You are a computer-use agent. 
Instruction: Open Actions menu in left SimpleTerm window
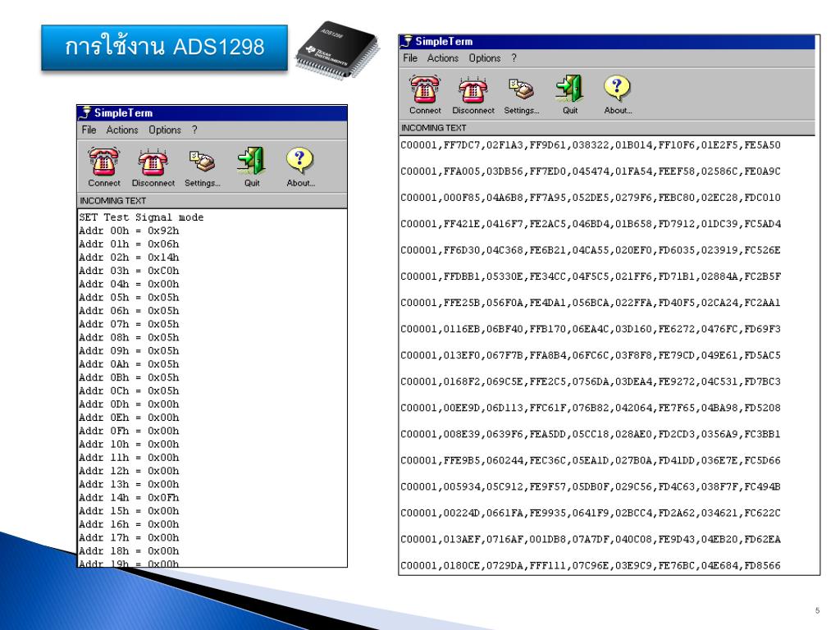122,130
